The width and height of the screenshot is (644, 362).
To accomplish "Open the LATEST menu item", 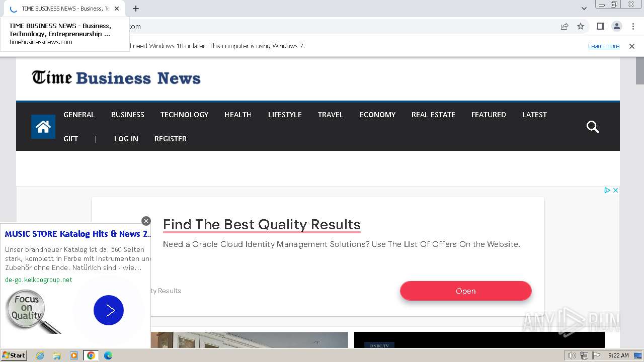I will point(534,115).
